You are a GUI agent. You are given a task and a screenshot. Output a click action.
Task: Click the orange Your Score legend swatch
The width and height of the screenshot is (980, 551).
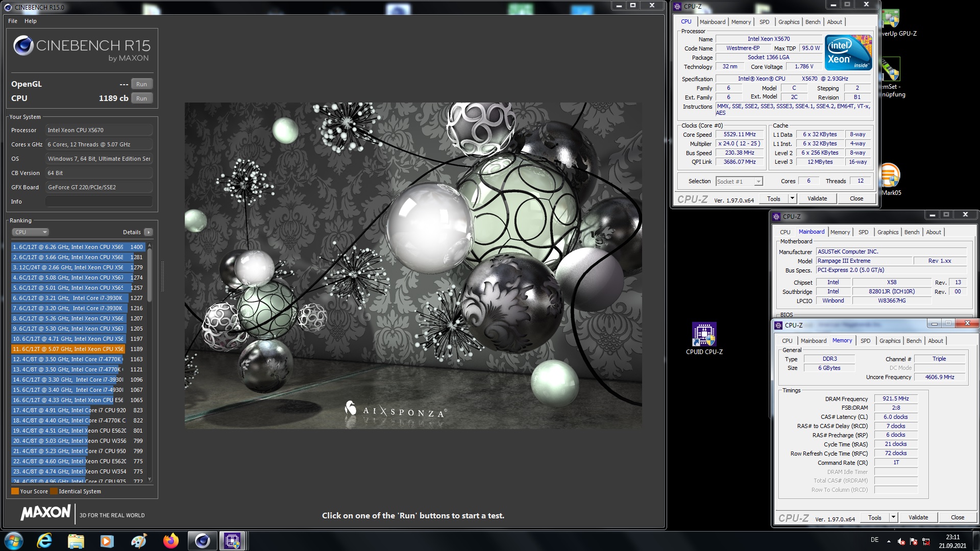click(15, 491)
